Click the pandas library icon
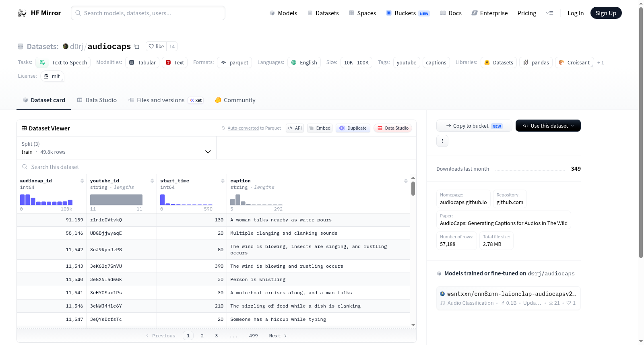This screenshot has height=345, width=644. [x=526, y=62]
